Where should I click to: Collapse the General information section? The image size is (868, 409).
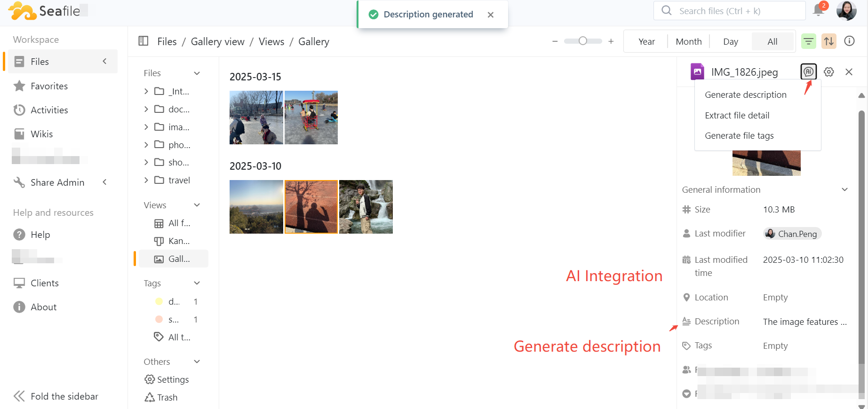[844, 189]
